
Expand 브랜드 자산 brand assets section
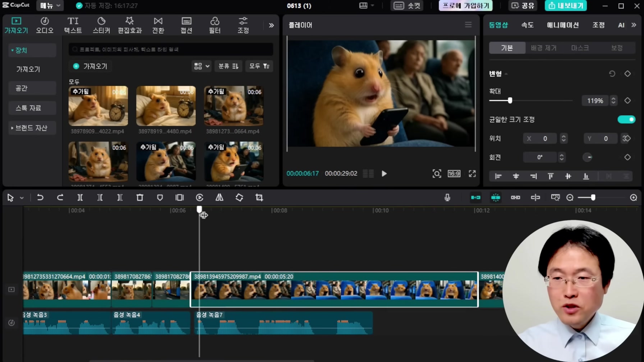[x=32, y=128]
